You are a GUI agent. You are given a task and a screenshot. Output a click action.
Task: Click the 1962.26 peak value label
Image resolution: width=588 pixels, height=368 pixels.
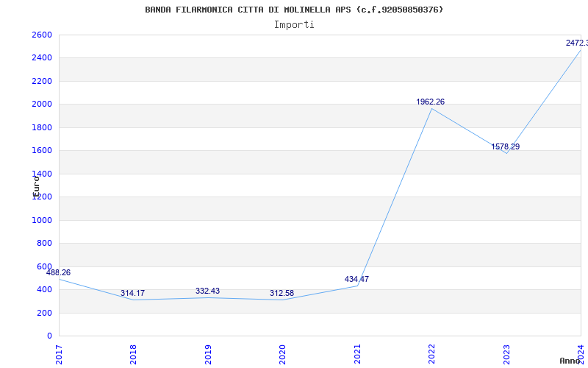(x=430, y=102)
